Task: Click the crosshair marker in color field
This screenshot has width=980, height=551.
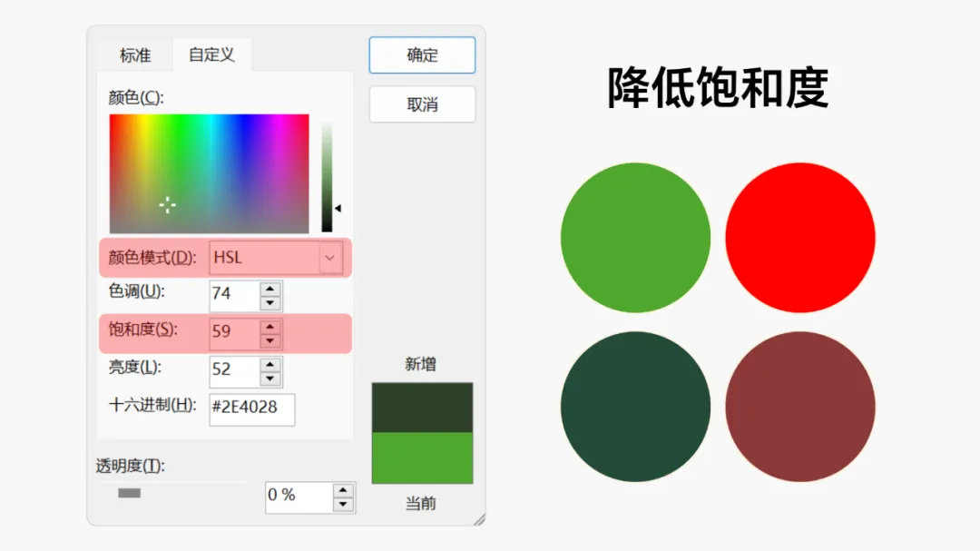Action: pos(167,204)
